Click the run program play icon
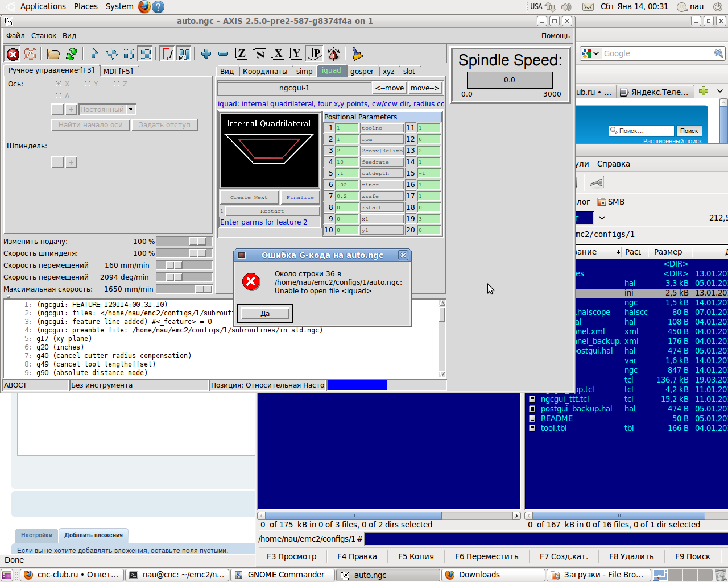728x582 pixels. 94,54
